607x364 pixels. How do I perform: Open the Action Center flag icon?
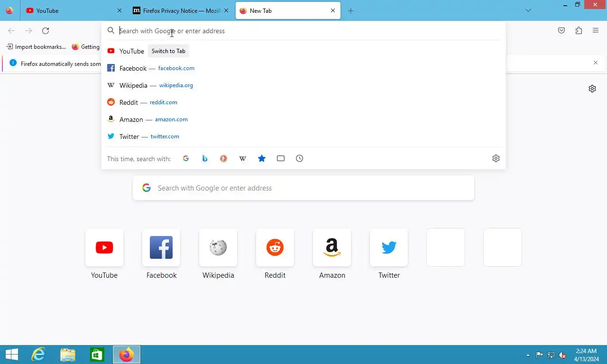tap(540, 355)
